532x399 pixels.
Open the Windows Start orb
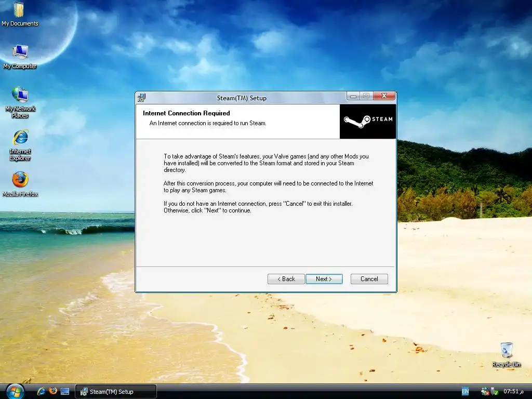(15, 392)
